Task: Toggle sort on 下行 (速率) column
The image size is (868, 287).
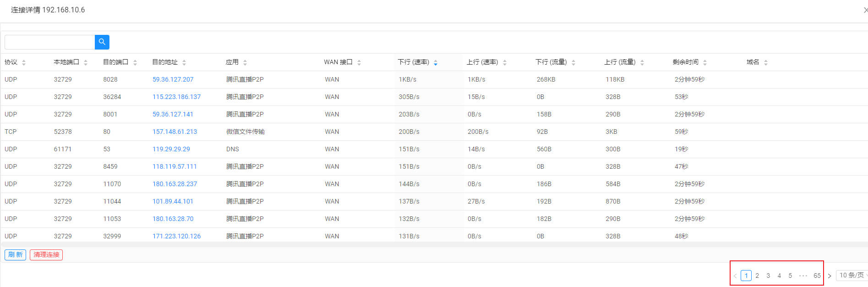Action: click(436, 62)
